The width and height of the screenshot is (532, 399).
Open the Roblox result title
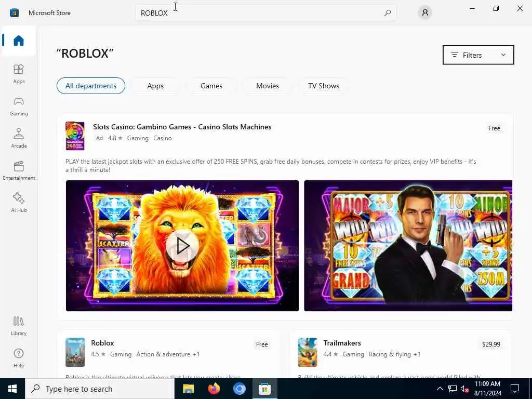pyautogui.click(x=102, y=343)
